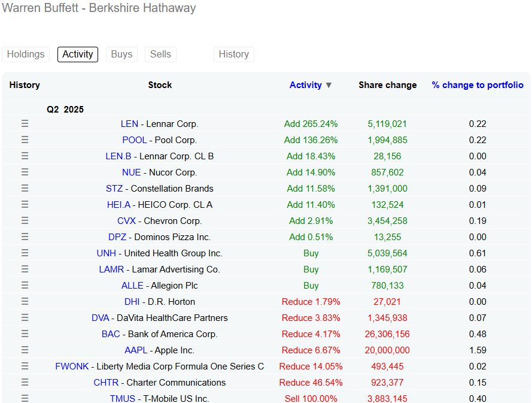The height and width of the screenshot is (403, 532).
Task: Click the 'Add 136.26%' activity cell
Action: 311,140
